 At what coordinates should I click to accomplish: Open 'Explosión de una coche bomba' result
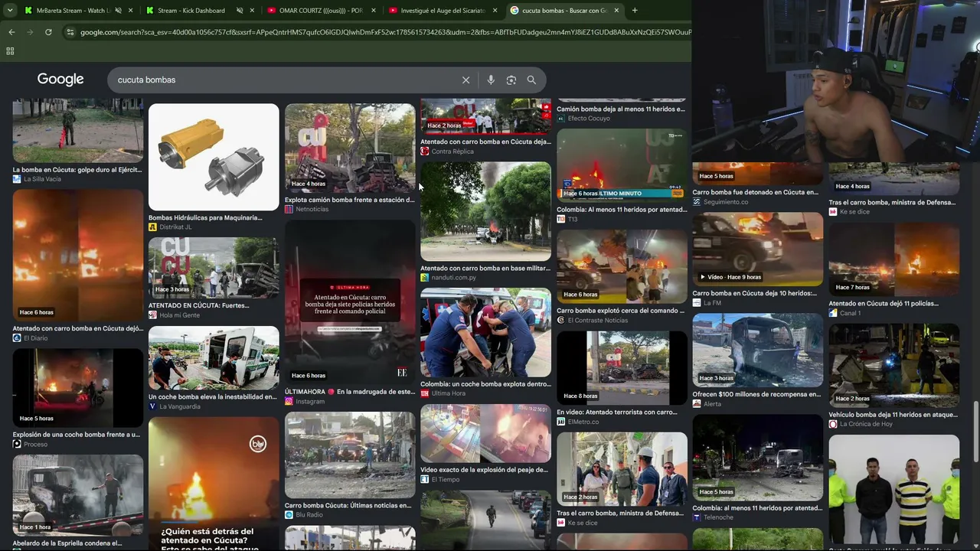click(77, 435)
